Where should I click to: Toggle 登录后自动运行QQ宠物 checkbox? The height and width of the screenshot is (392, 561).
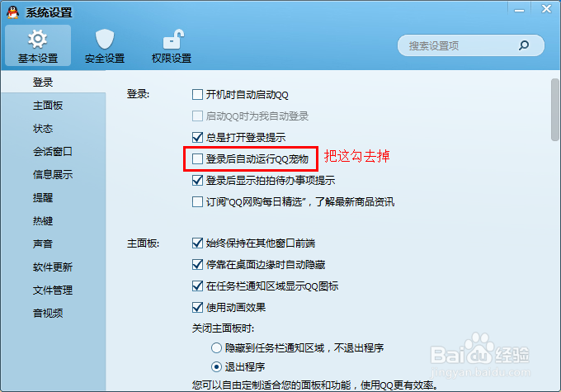click(x=197, y=159)
